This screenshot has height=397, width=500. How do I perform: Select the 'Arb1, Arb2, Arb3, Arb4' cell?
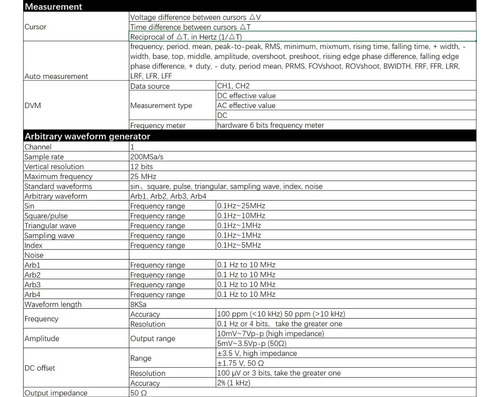(x=303, y=196)
